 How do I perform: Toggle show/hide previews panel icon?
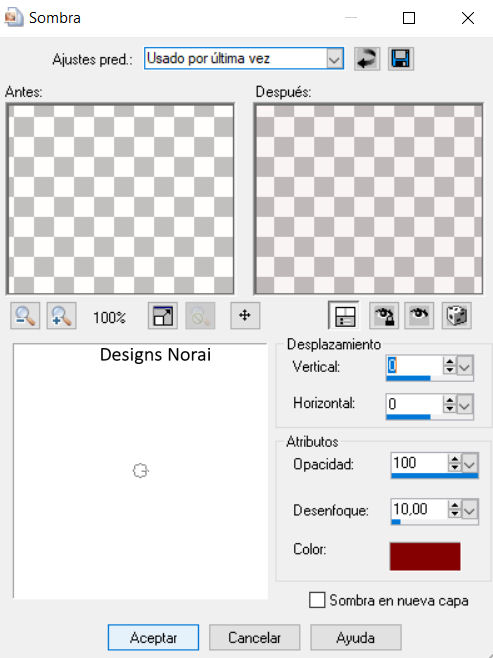tap(344, 316)
